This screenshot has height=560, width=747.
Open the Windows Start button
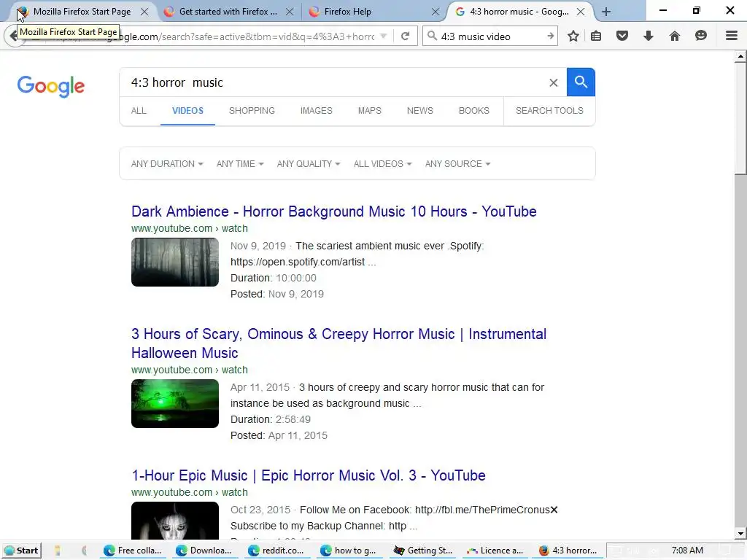click(x=21, y=551)
